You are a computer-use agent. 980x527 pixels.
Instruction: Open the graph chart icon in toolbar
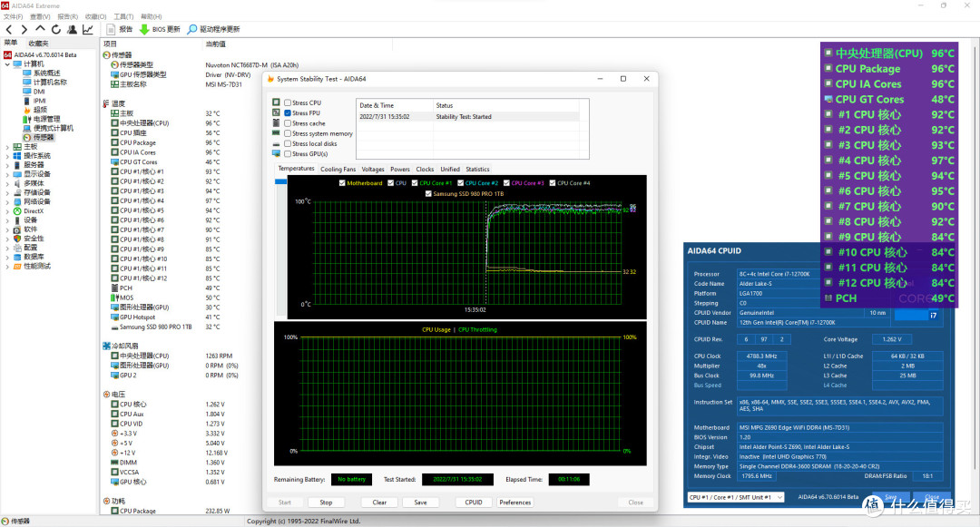88,29
